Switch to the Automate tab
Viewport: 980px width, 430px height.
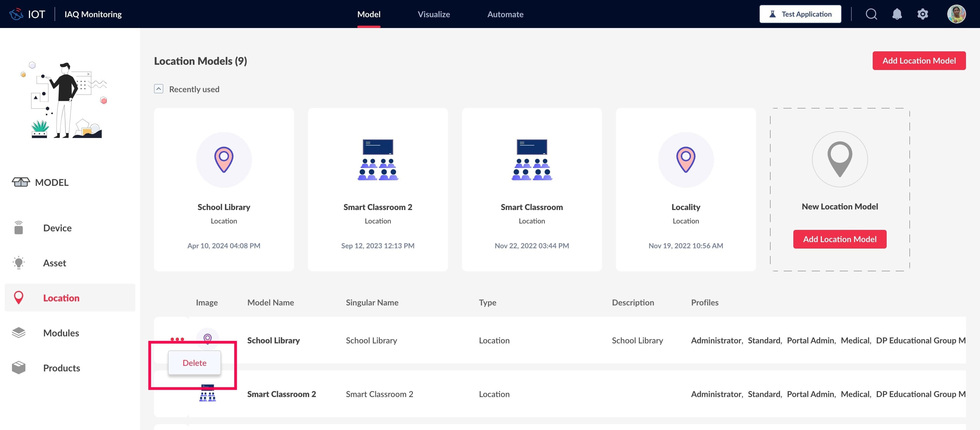coord(505,14)
